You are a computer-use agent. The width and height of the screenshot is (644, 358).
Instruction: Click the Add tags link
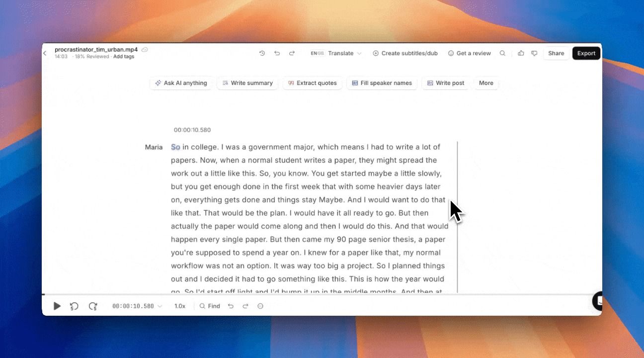[124, 57]
